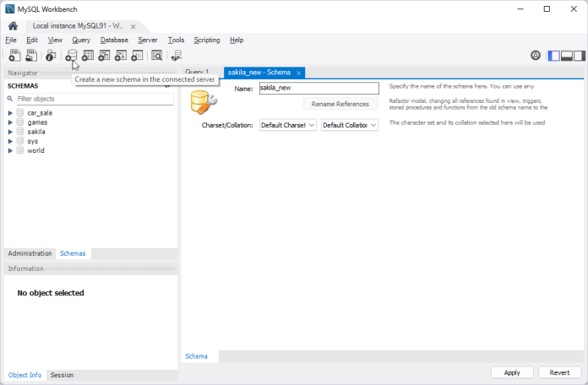This screenshot has height=385, width=588.
Task: Click the create new schema icon
Action: [x=71, y=56]
